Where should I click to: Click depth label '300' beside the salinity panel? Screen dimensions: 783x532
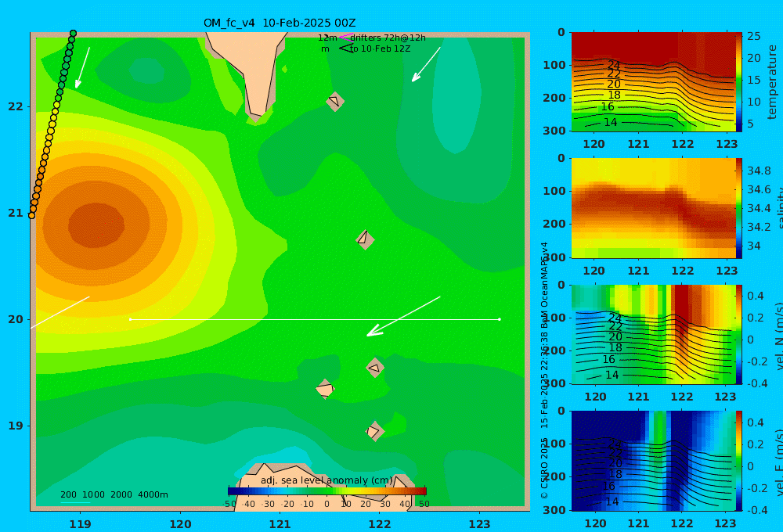(554, 257)
